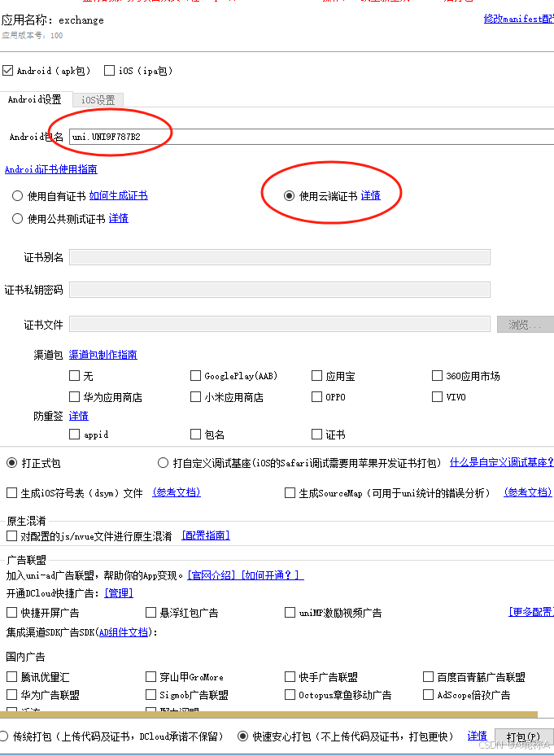Select 快速安心打包 radio button
The height and width of the screenshot is (756, 554).
point(243,736)
